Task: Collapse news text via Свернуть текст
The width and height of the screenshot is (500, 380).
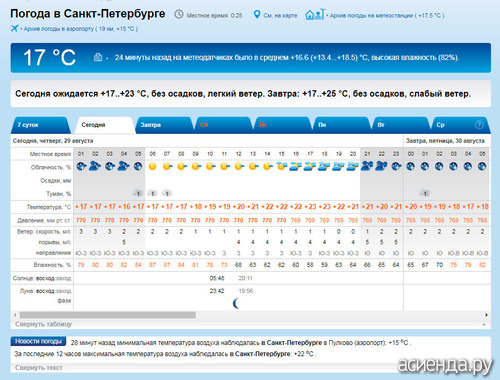Action: pyautogui.click(x=39, y=368)
